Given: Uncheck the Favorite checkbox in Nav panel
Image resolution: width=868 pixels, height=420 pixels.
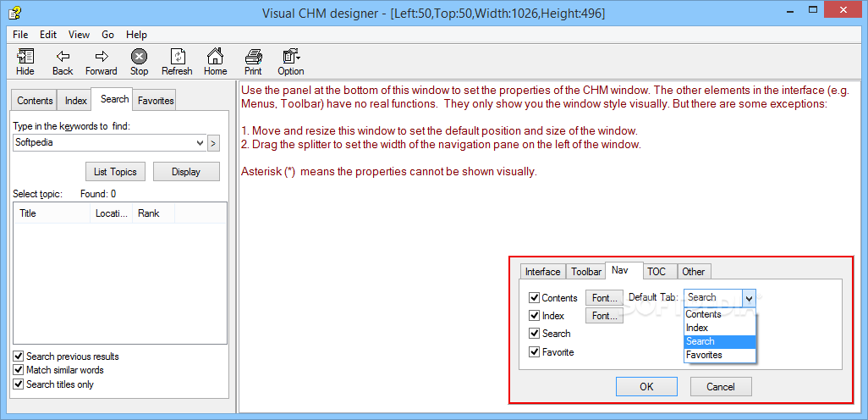Looking at the screenshot, I should tap(534, 352).
